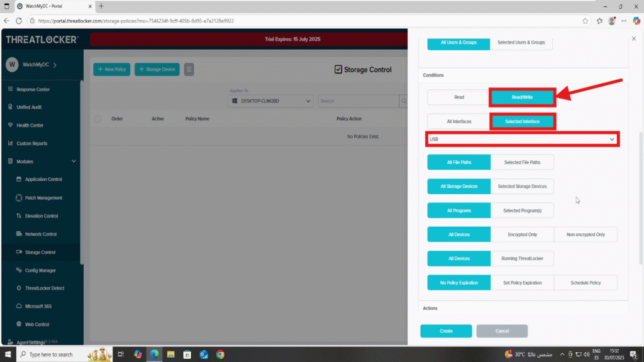The height and width of the screenshot is (362, 644).
Task: Click the hamburger menu icon beside Storage Device
Action: point(189,69)
